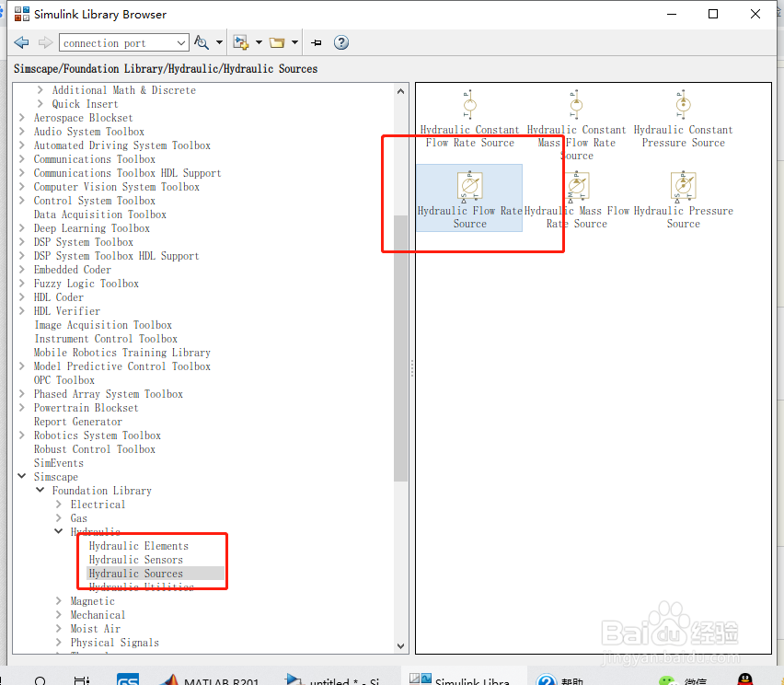This screenshot has height=685, width=784.
Task: Select DSP System Toolbox HDL Support
Action: (x=117, y=256)
